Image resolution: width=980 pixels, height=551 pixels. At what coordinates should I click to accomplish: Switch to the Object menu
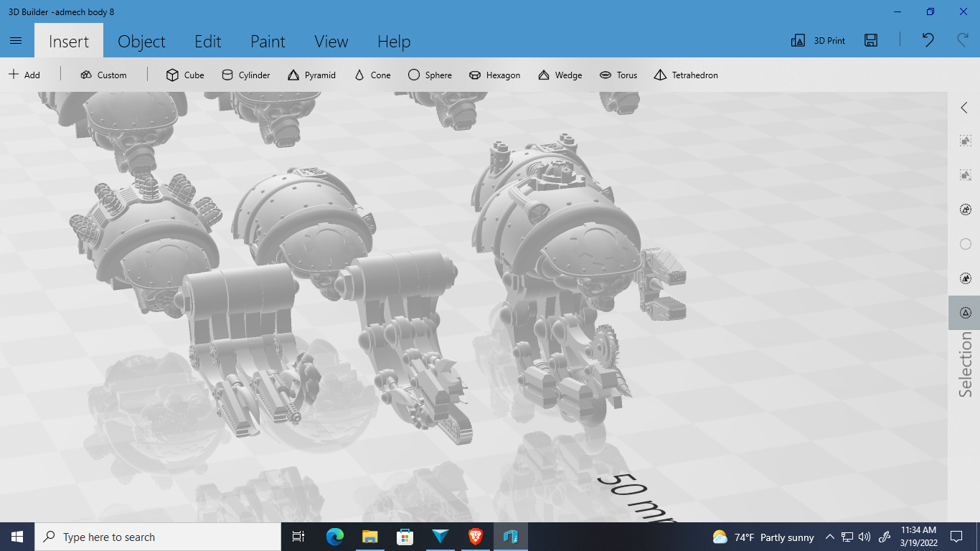[141, 42]
